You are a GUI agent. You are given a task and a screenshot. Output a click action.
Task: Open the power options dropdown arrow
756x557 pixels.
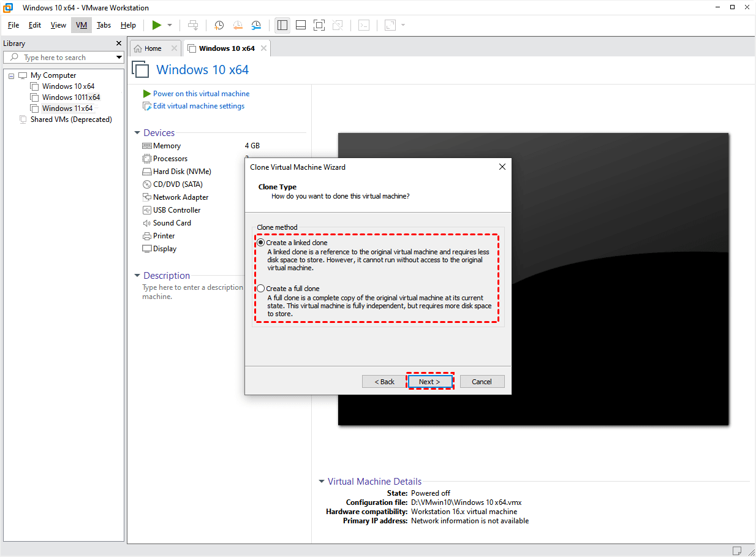[x=170, y=25]
